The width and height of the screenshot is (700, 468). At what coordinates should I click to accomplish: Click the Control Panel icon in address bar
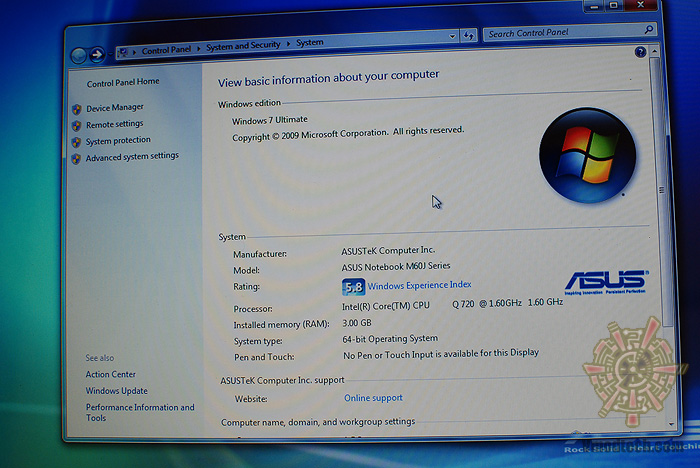coord(123,53)
